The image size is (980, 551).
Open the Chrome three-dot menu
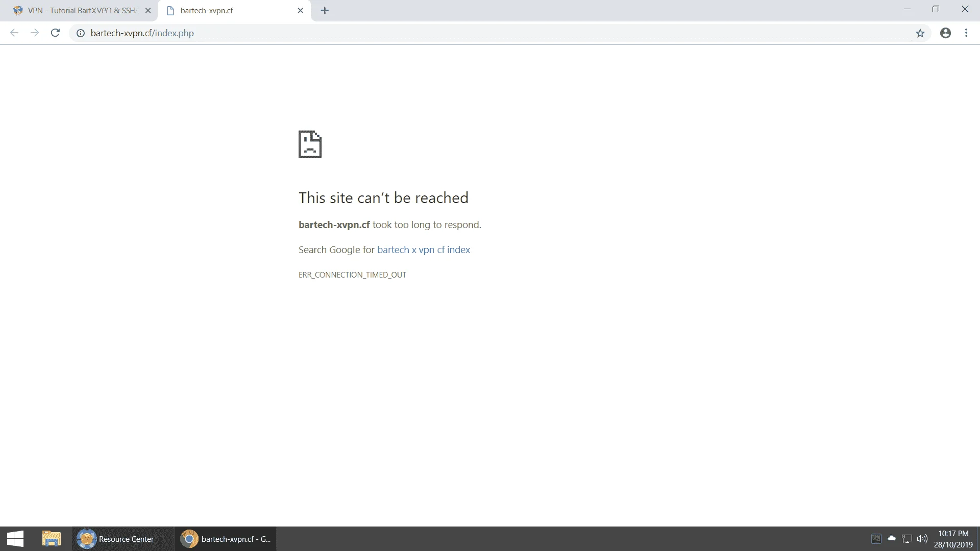[966, 33]
